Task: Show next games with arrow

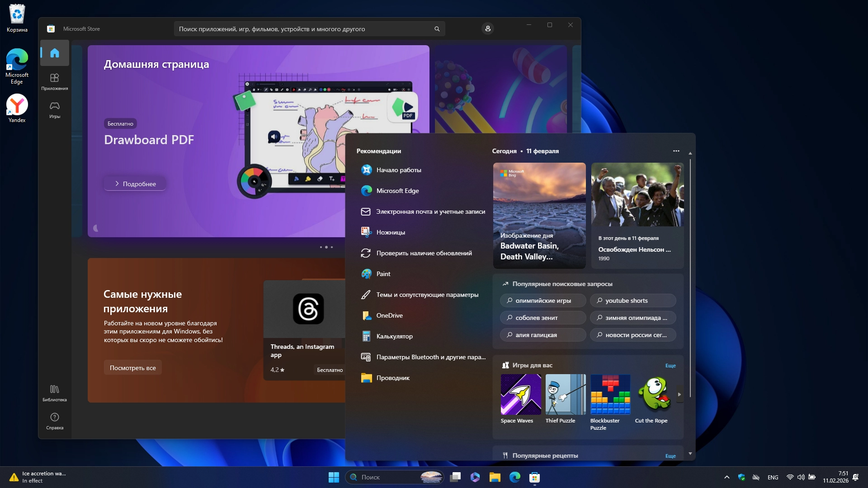Action: (x=679, y=394)
